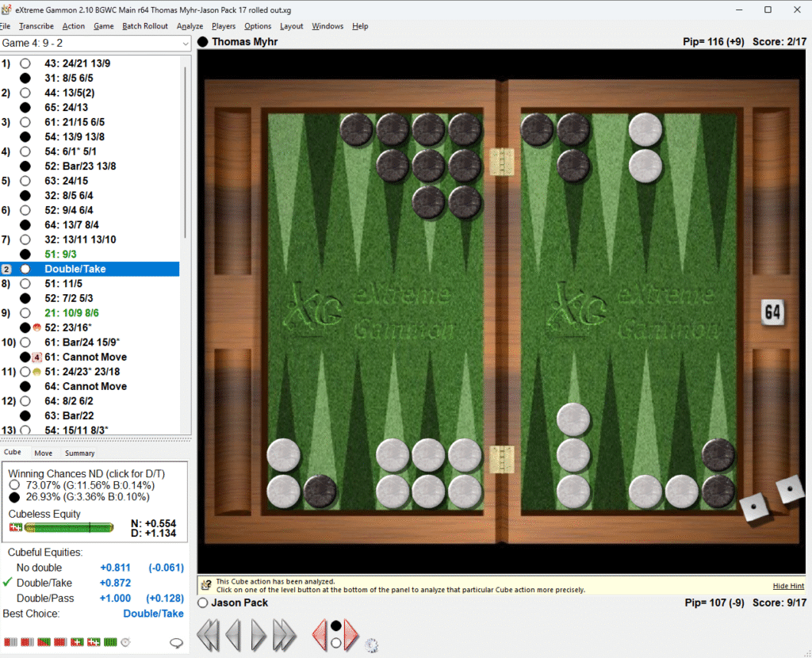812x658 pixels.
Task: Open the File menu
Action: (6, 26)
